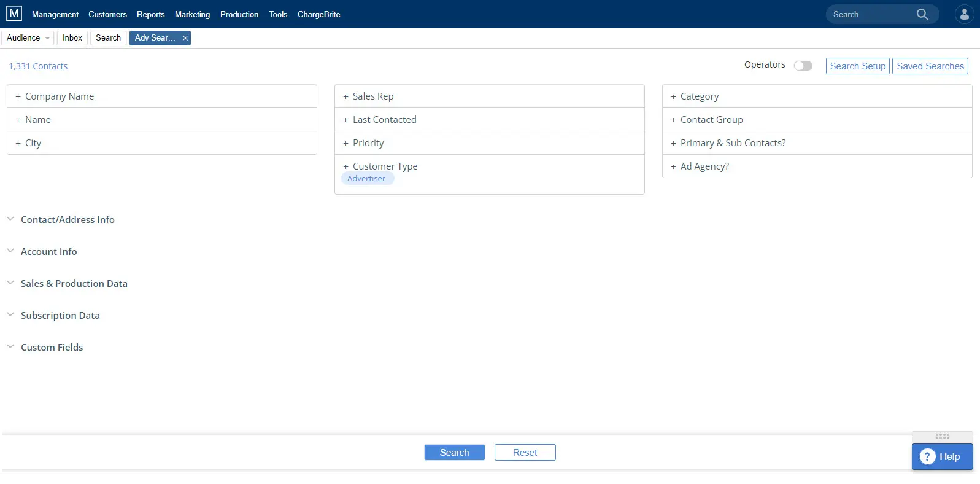Grab the drag handle above Help

pyautogui.click(x=942, y=436)
